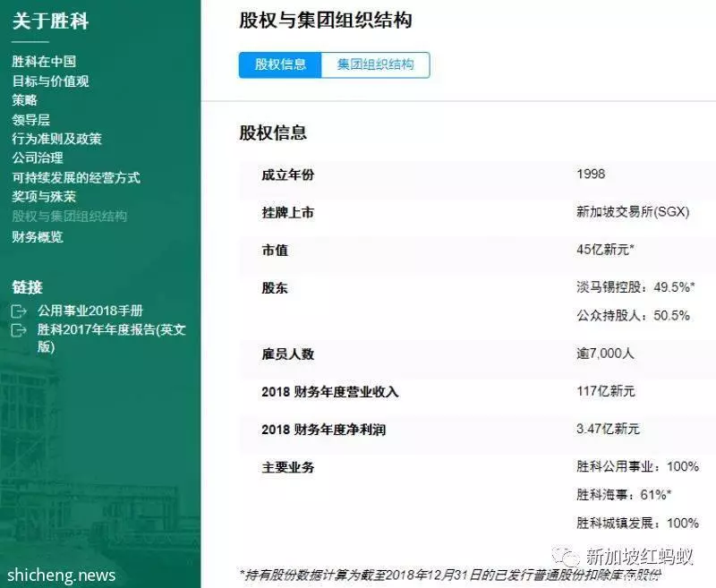Viewport: 716px width, 588px height.
Task: Click 胜科城镇发展：100% text
Action: tap(637, 524)
